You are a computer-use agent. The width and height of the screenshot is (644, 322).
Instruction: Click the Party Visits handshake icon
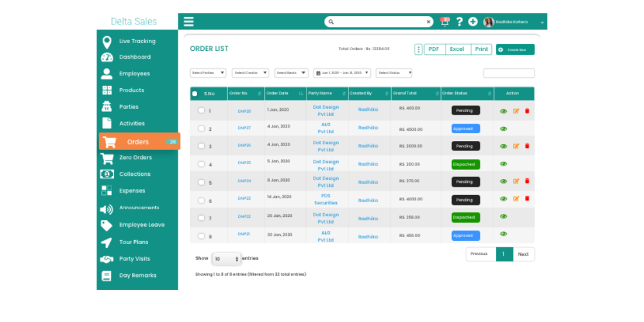(107, 259)
